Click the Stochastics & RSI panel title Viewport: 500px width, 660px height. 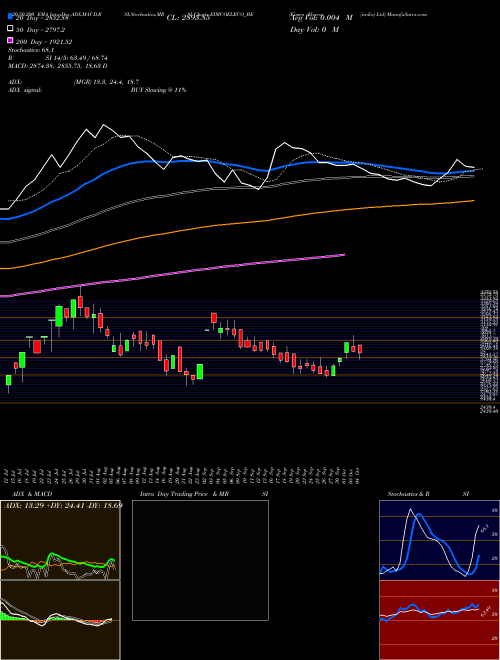[428, 494]
